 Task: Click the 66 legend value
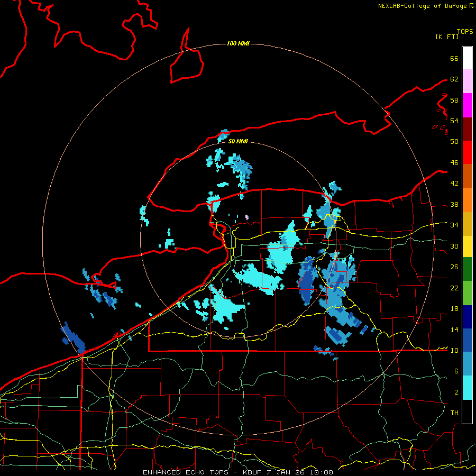(454, 58)
